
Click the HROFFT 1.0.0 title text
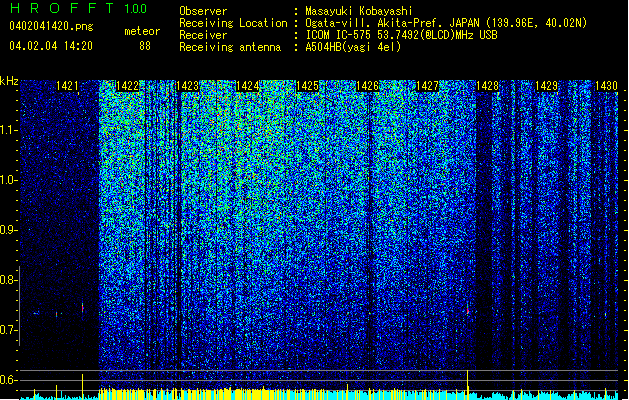pyautogui.click(x=78, y=8)
